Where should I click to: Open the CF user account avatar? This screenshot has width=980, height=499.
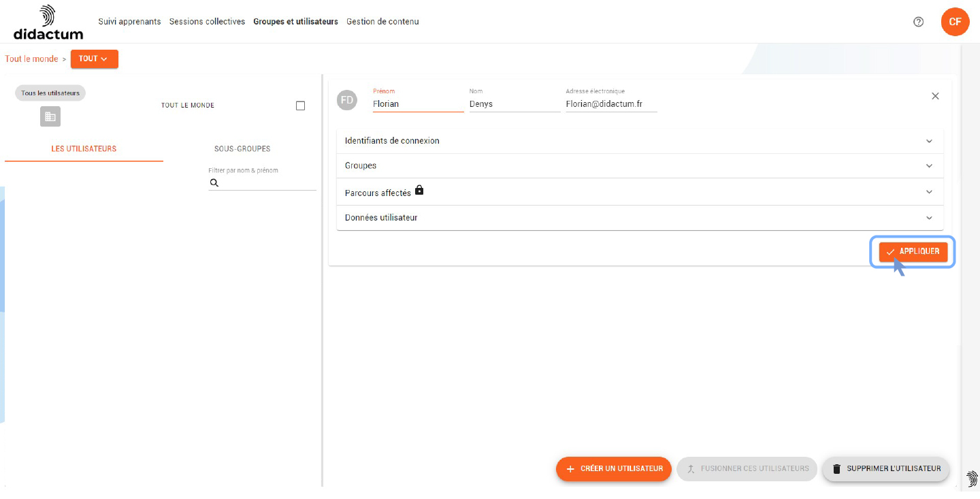tap(955, 22)
